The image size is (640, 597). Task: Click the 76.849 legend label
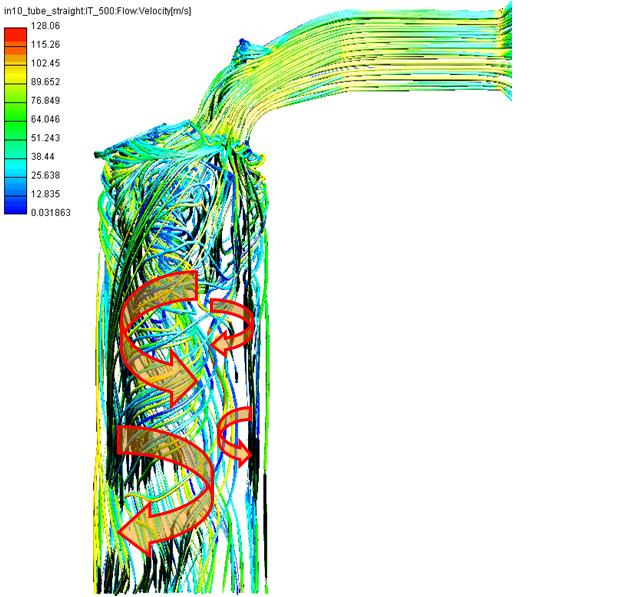click(46, 101)
